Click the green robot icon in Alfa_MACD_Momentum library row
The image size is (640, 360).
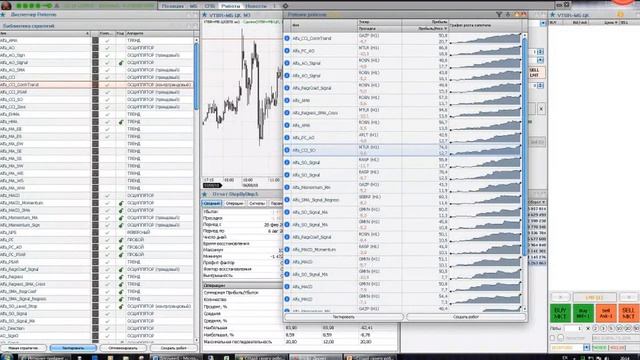(121, 203)
